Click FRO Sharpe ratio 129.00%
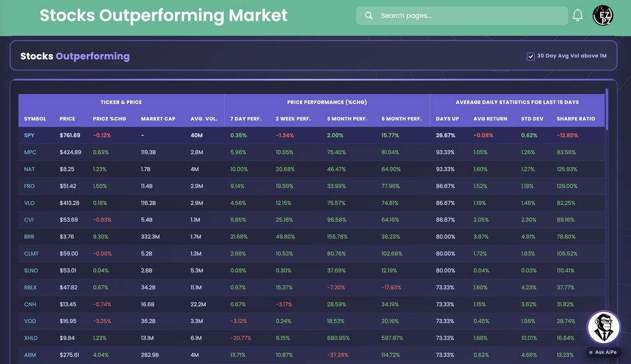Viewport: 631px width, 364px height. coord(567,186)
